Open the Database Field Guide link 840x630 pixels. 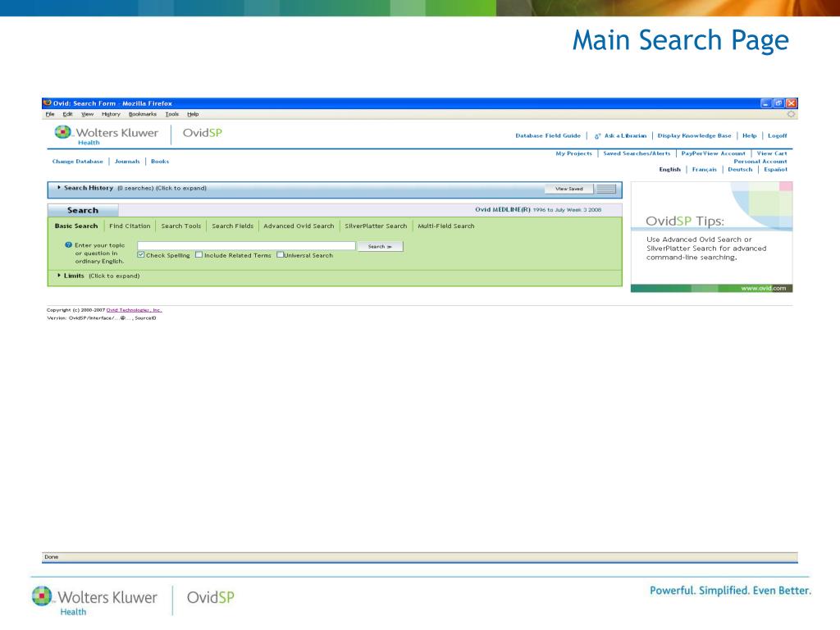tap(548, 136)
